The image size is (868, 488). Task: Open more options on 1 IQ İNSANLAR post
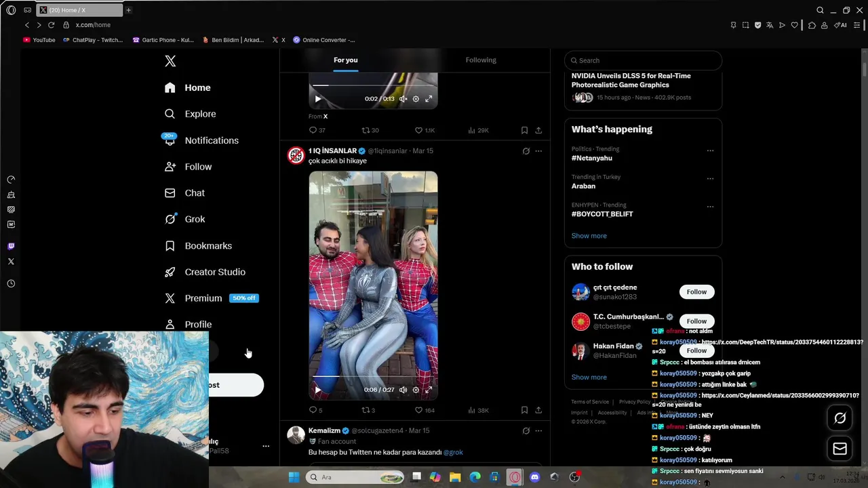pyautogui.click(x=538, y=151)
